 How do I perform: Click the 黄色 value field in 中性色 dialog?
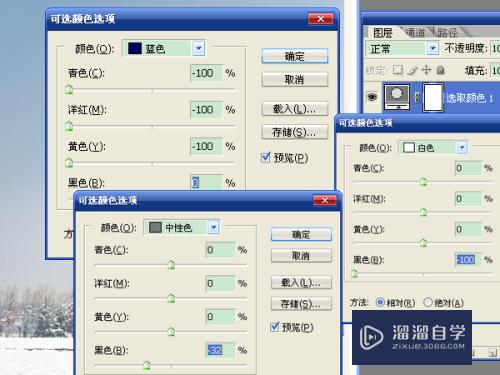221,316
